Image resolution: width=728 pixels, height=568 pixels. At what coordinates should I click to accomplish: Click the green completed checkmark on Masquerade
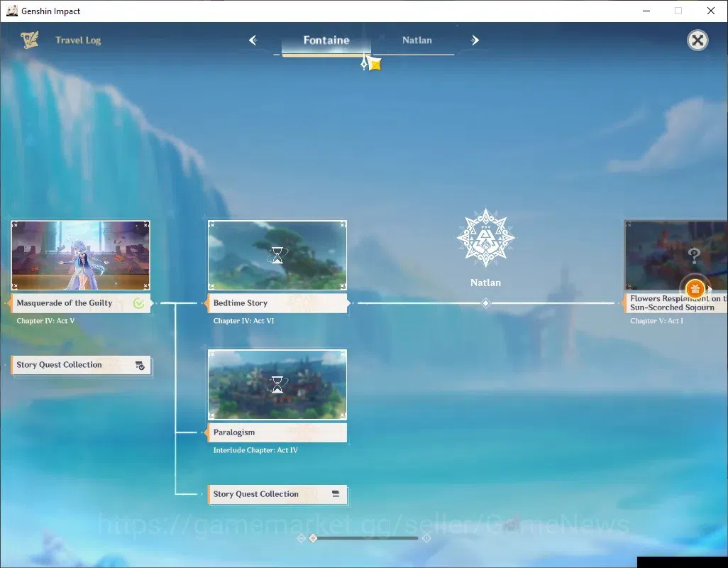point(138,303)
